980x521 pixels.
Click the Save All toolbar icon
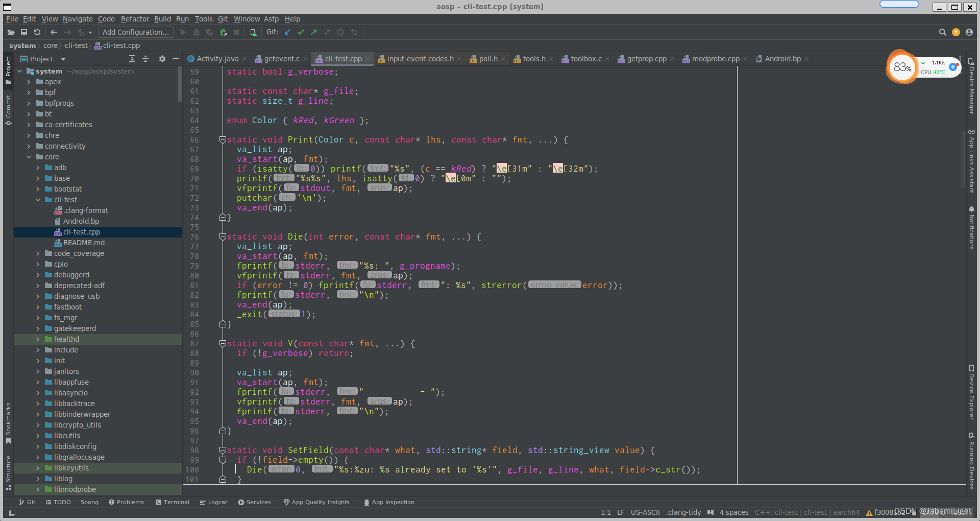(x=24, y=32)
